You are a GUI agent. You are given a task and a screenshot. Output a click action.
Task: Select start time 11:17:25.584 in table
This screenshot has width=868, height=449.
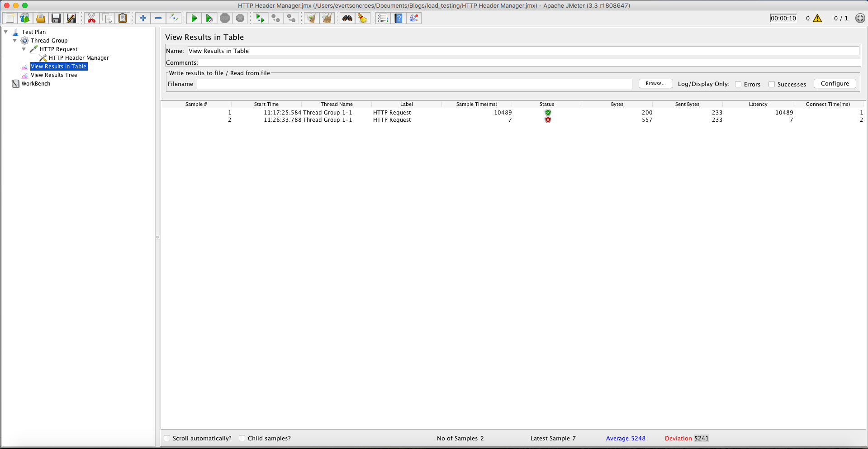(283, 113)
